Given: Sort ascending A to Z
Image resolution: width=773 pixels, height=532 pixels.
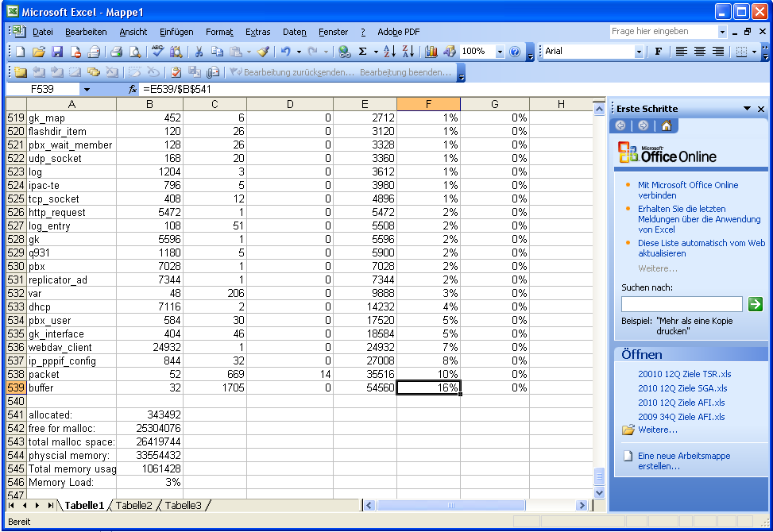Looking at the screenshot, I should click(x=389, y=52).
